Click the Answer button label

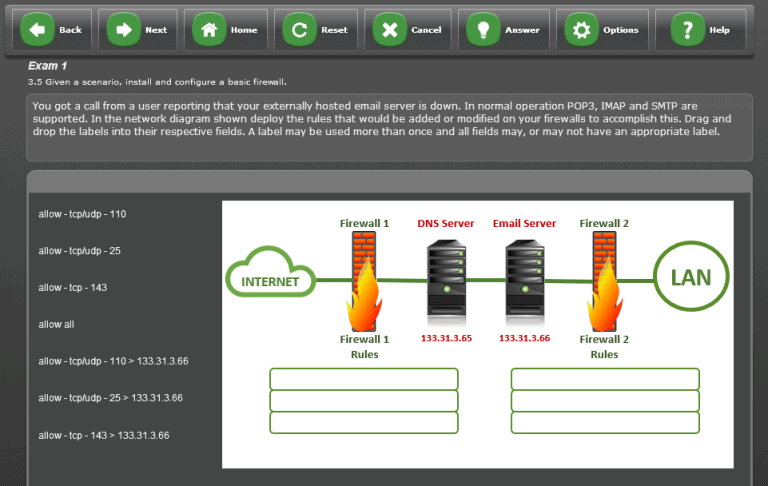tap(522, 30)
